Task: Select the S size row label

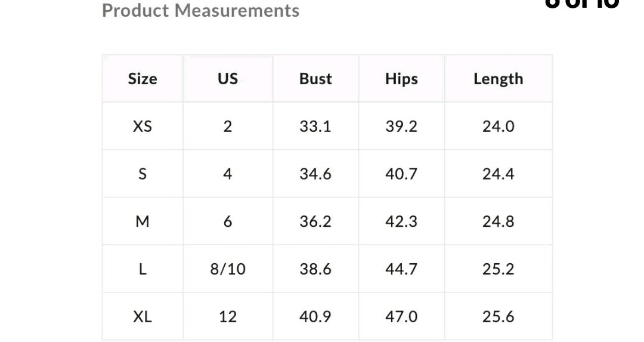Action: (143, 174)
